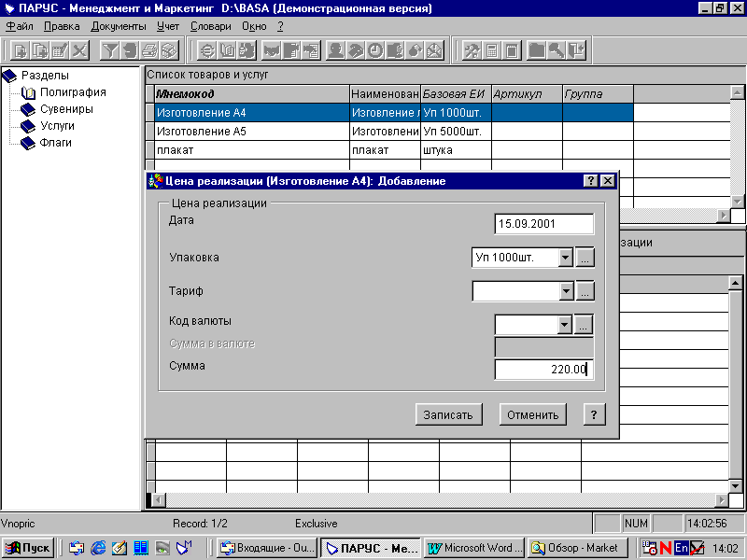This screenshot has width=747, height=560.
Task: Click the browse (...) button next to Код валюты
Action: pos(583,325)
